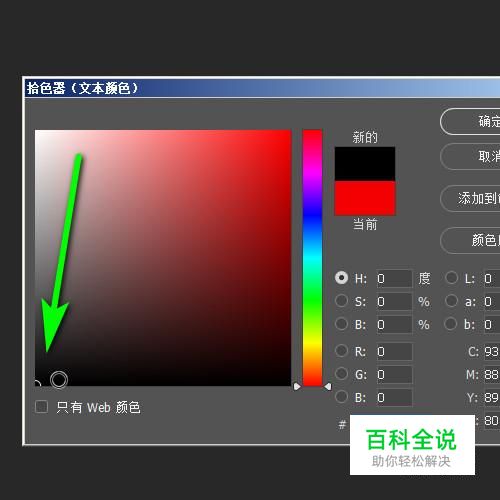
Task: Click the 取消 cancel button
Action: pyautogui.click(x=470, y=156)
